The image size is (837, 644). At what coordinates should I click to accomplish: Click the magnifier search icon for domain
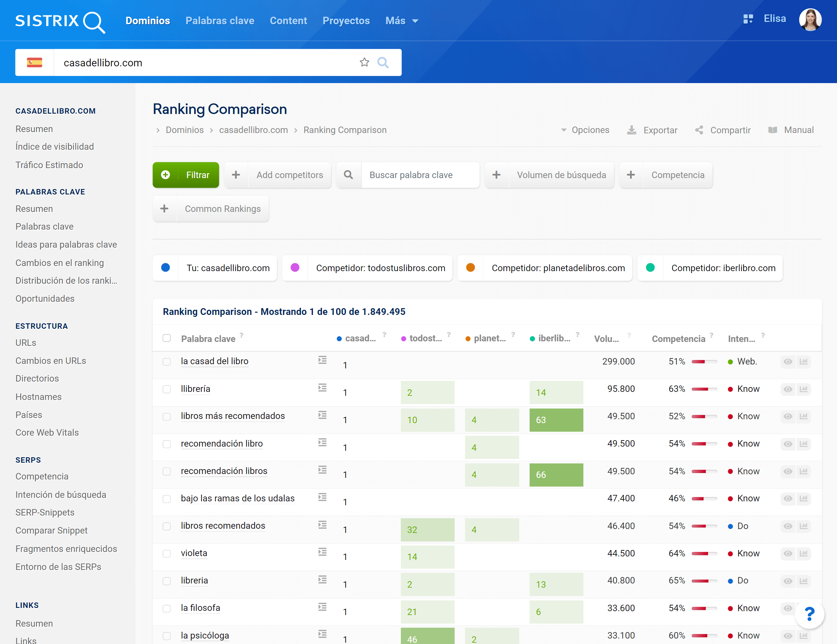(x=383, y=62)
